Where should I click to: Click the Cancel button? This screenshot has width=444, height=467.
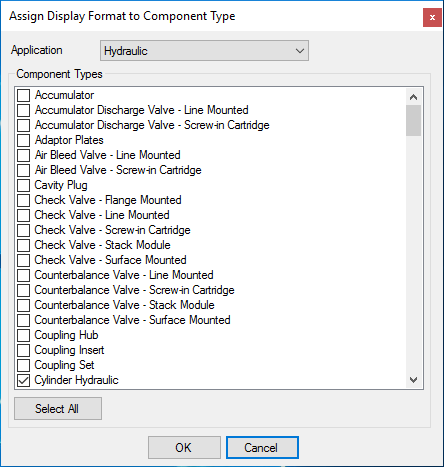click(x=262, y=448)
